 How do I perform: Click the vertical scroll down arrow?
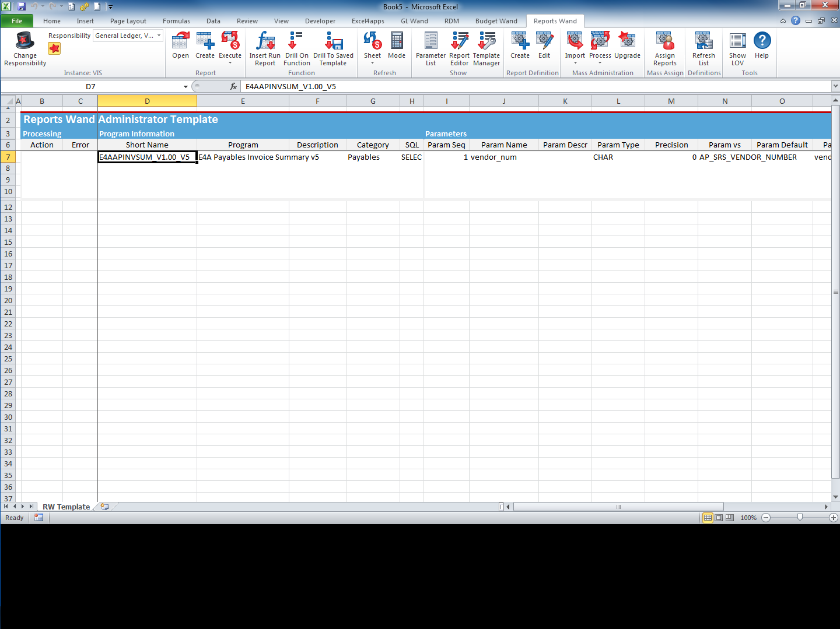pyautogui.click(x=835, y=497)
